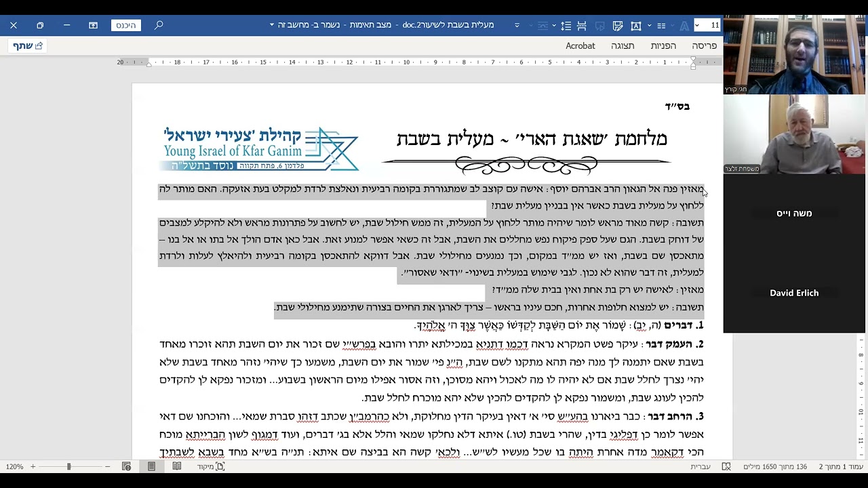Open the Acrobat ribbon tab
The height and width of the screenshot is (488, 868).
(580, 45)
